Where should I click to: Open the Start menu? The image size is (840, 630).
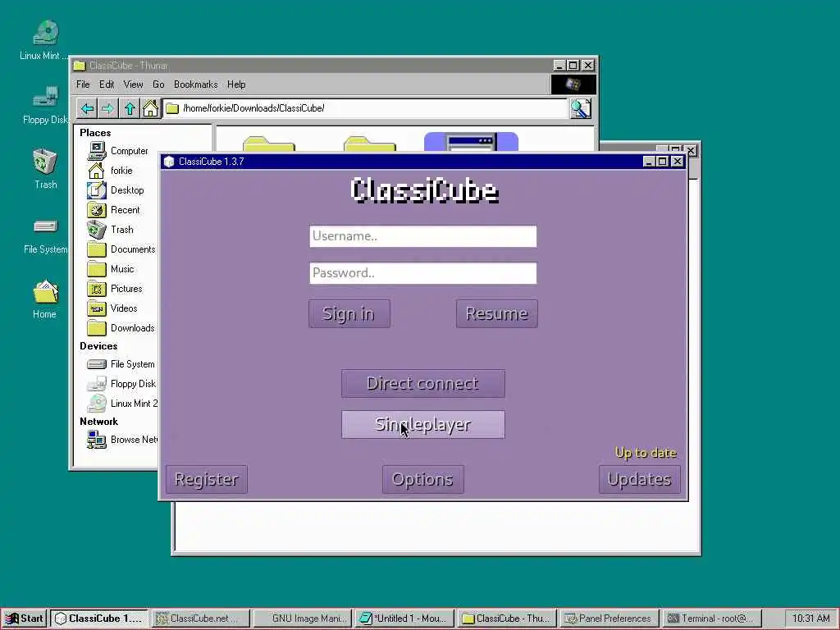(25, 619)
